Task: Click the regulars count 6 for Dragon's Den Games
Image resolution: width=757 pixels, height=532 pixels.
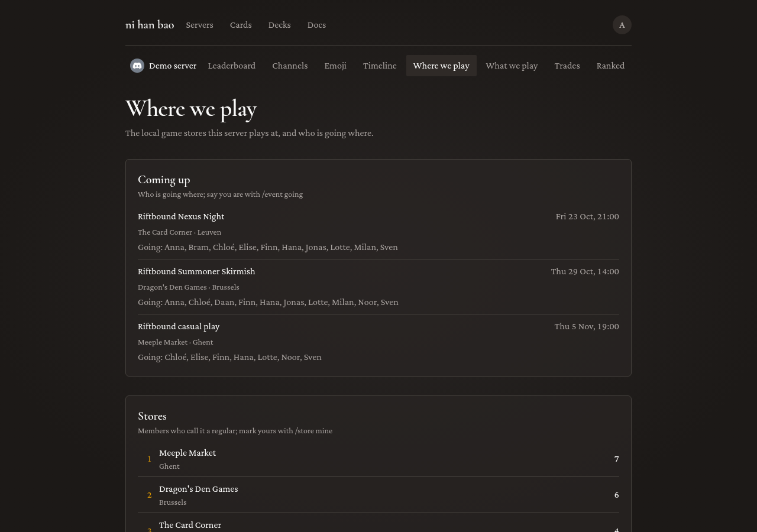Action: (617, 495)
